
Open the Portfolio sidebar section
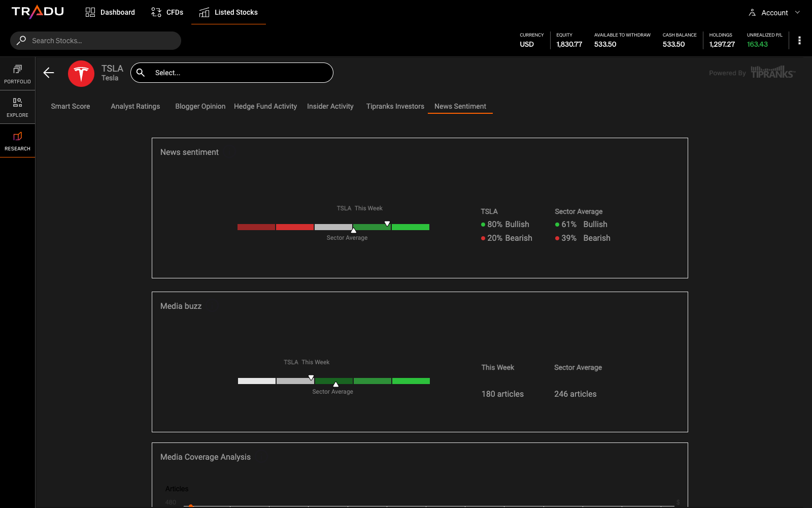(x=17, y=74)
